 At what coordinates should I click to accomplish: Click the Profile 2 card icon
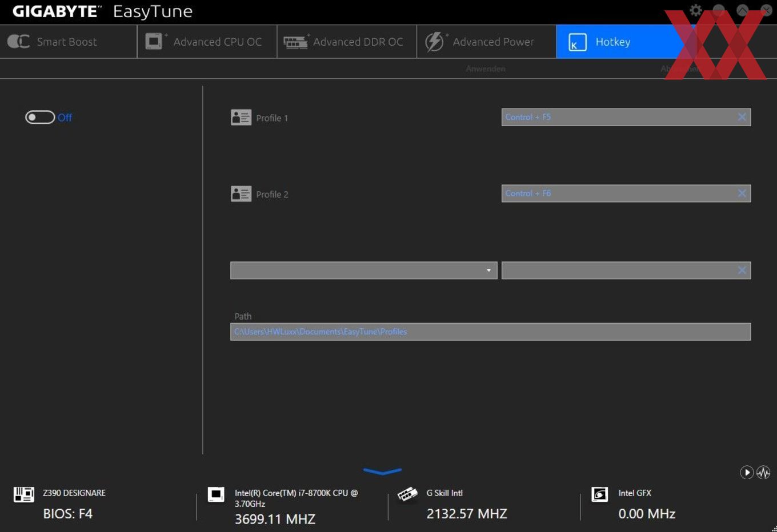tap(241, 194)
